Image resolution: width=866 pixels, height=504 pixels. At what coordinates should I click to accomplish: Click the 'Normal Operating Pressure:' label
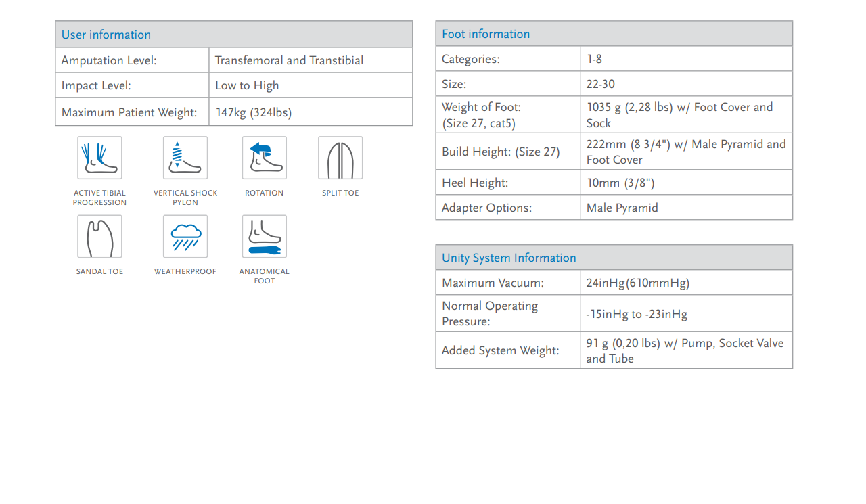click(x=490, y=313)
